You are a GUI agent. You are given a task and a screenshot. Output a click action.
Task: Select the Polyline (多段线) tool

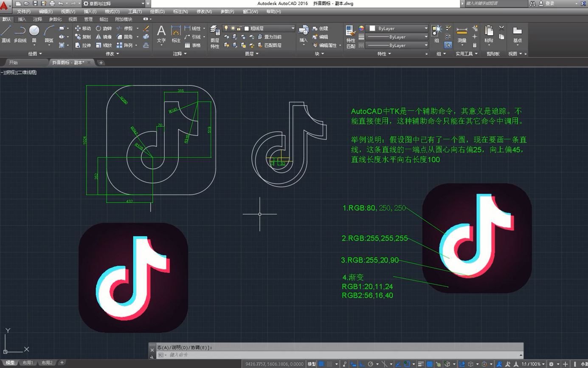click(x=20, y=34)
